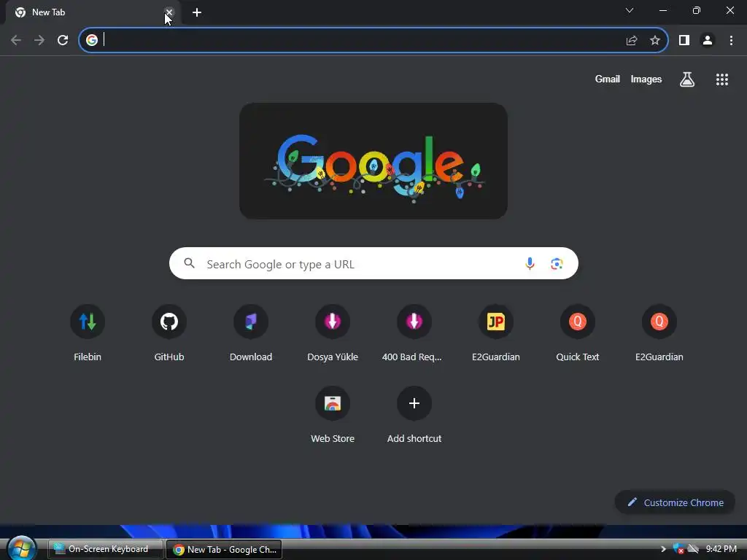This screenshot has height=560, width=747.
Task: Click the forward navigation arrow
Action: pyautogui.click(x=39, y=41)
